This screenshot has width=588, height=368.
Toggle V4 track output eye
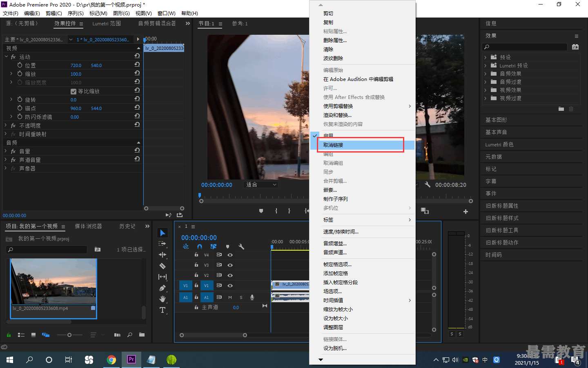[x=230, y=255]
